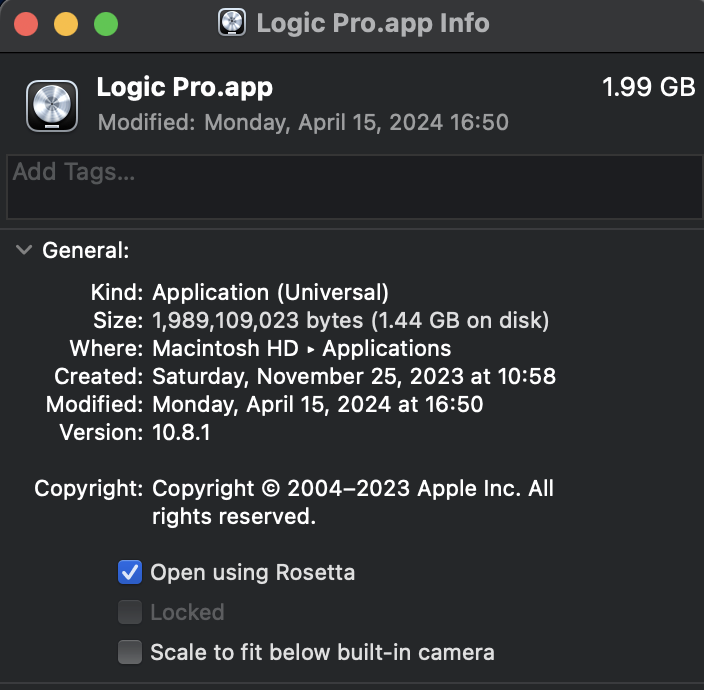Click Applications in the Where path
This screenshot has height=690, width=704.
pyautogui.click(x=387, y=348)
